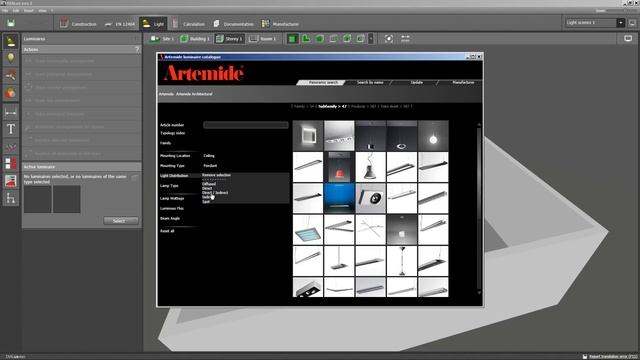Open the Manufacturer tab in catalogue
The width and height of the screenshot is (640, 360).
click(463, 82)
